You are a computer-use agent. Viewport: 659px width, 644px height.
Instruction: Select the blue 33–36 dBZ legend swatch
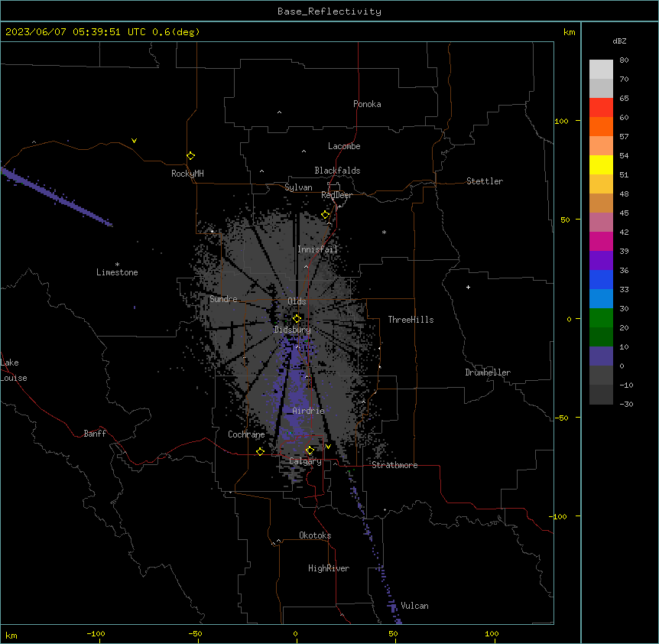point(601,279)
